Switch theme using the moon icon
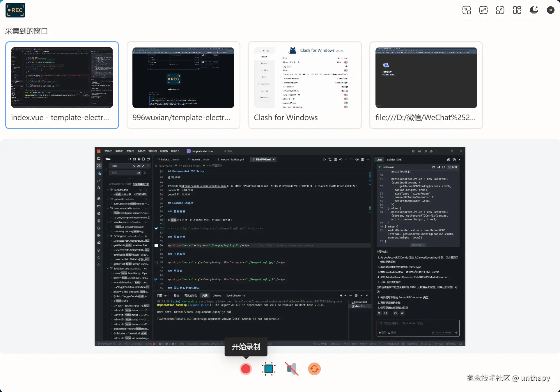Viewport: 560px width, 392px height. coord(534,10)
